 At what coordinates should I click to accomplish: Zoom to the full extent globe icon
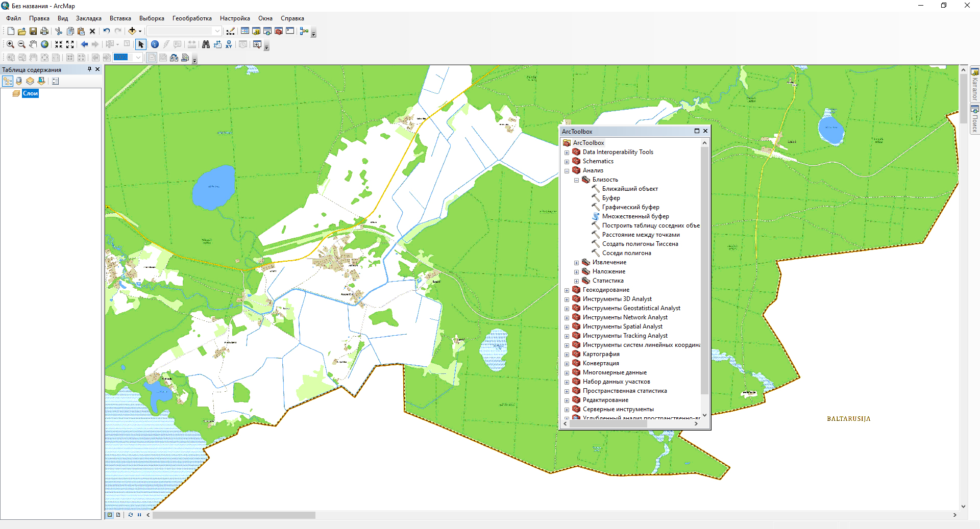coord(45,44)
